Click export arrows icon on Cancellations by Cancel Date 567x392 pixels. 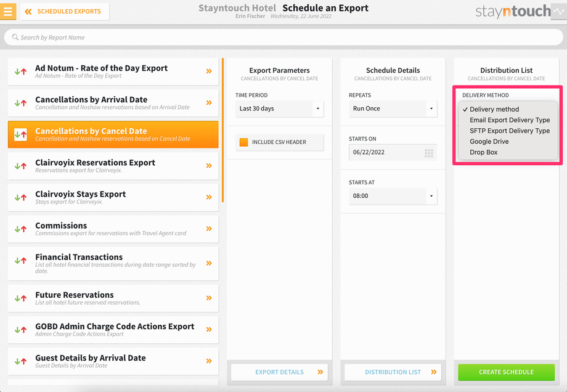[x=20, y=134]
